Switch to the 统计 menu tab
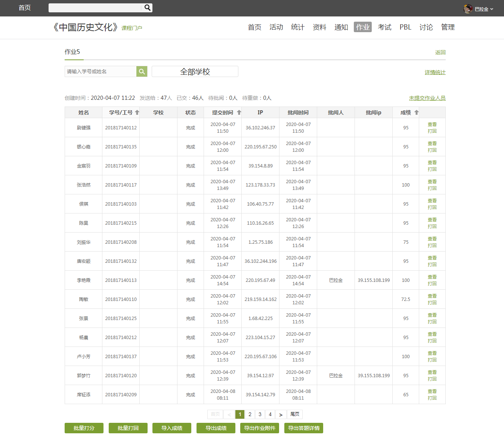This screenshot has width=504, height=446. pyautogui.click(x=297, y=27)
